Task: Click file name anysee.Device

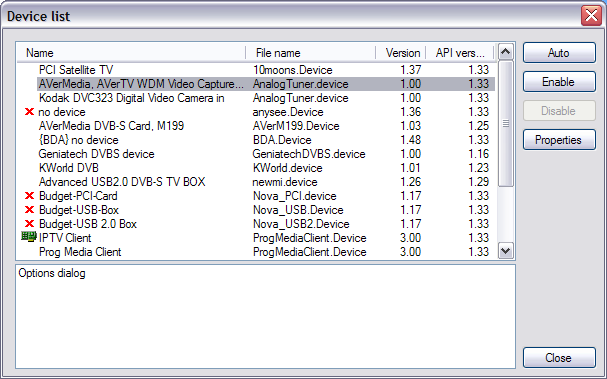Action: tap(288, 112)
